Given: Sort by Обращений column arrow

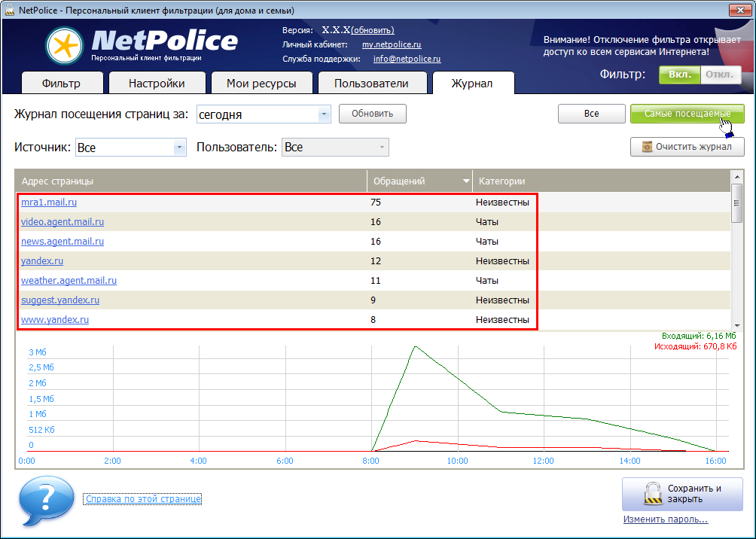Looking at the screenshot, I should pos(466,181).
